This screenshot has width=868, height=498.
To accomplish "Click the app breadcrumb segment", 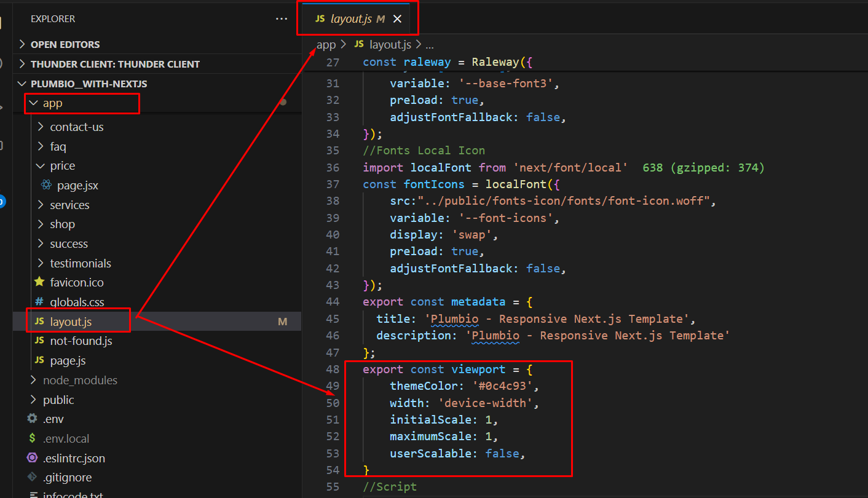I will tap(326, 44).
